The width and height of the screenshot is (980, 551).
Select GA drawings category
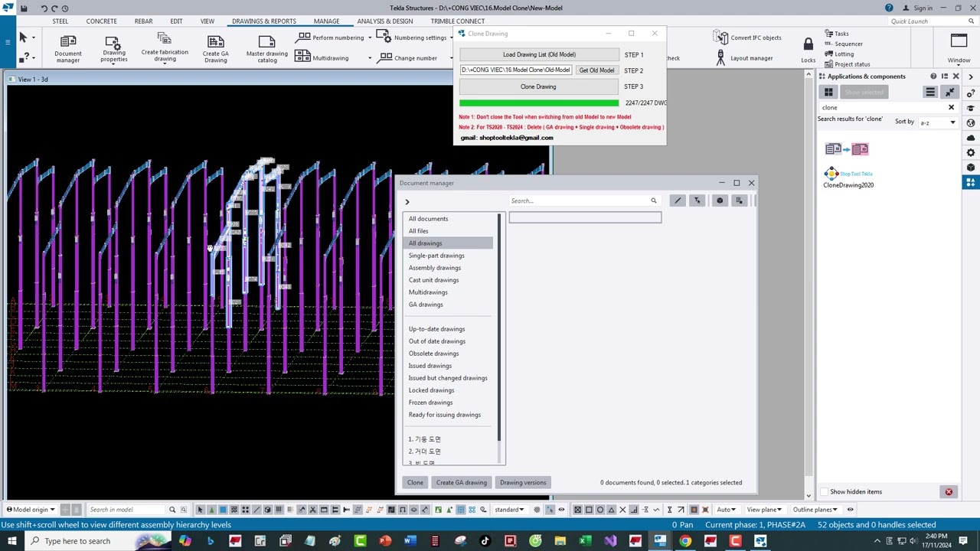pos(426,305)
